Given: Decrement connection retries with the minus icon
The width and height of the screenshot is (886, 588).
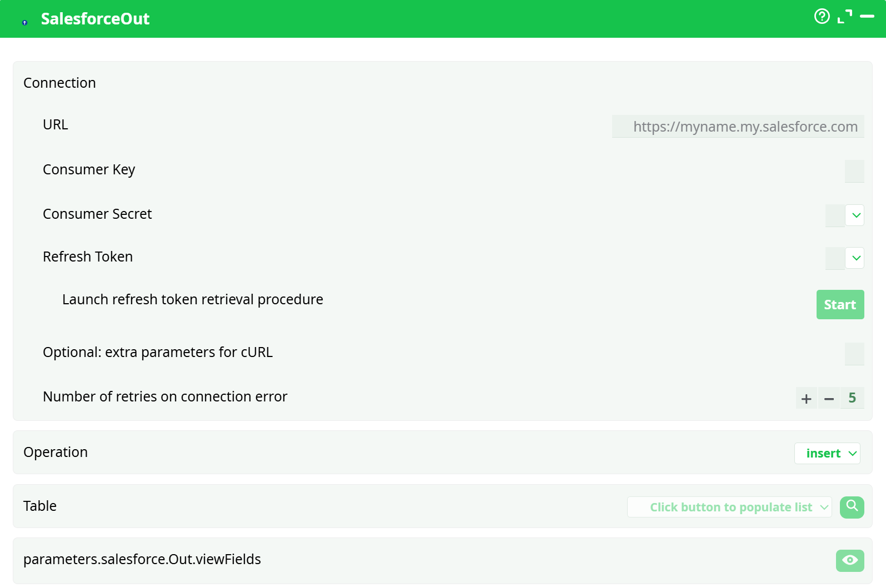Looking at the screenshot, I should point(829,398).
